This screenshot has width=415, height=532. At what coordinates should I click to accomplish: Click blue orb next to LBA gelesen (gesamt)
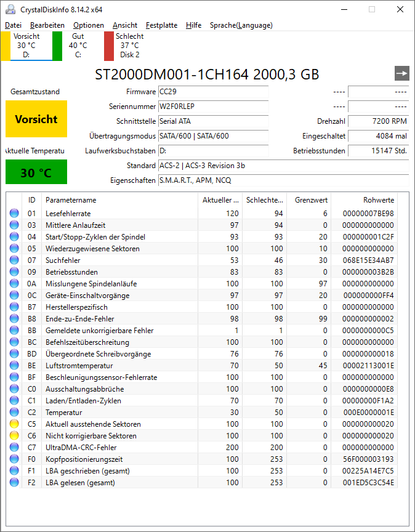(x=14, y=483)
